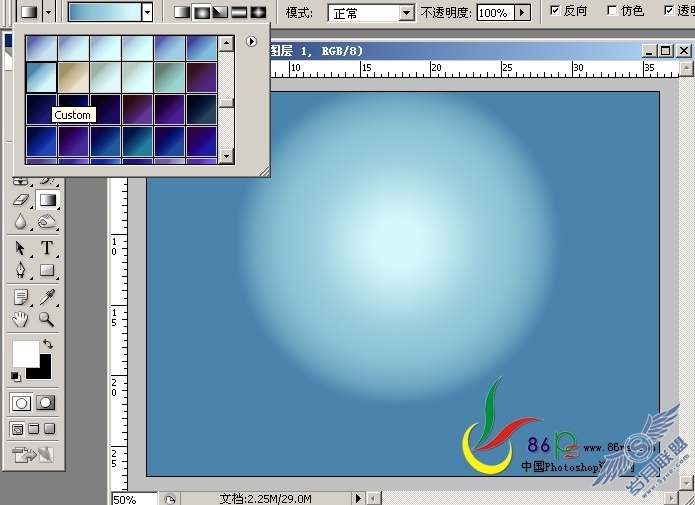Activate the Zoom tool
The width and height of the screenshot is (695, 505).
47,319
